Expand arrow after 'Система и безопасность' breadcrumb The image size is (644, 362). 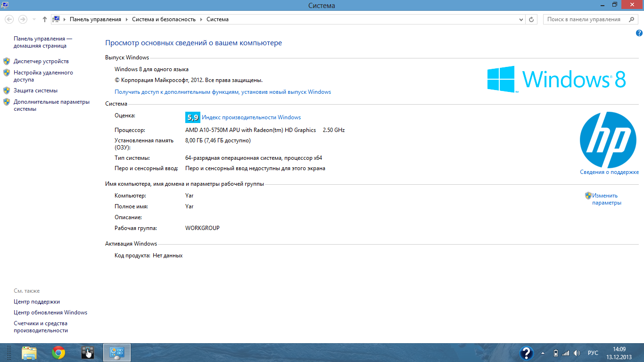pyautogui.click(x=201, y=19)
